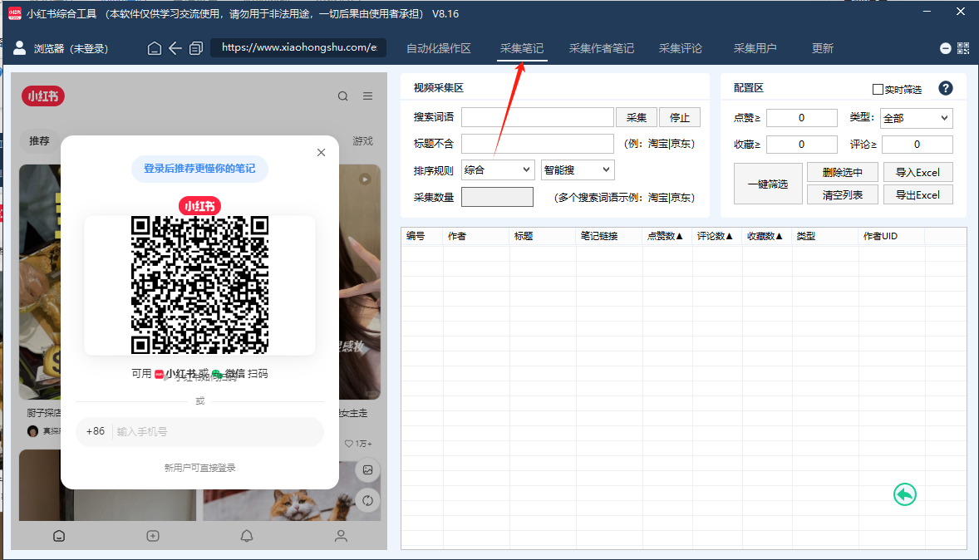979x560 pixels.
Task: Go to the 采集评论 tab
Action: [x=681, y=49]
